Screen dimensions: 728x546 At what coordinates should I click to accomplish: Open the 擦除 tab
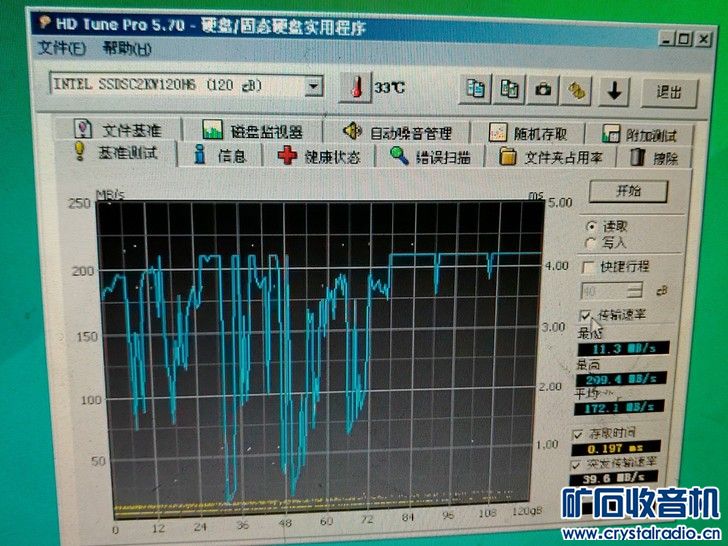pyautogui.click(x=654, y=158)
